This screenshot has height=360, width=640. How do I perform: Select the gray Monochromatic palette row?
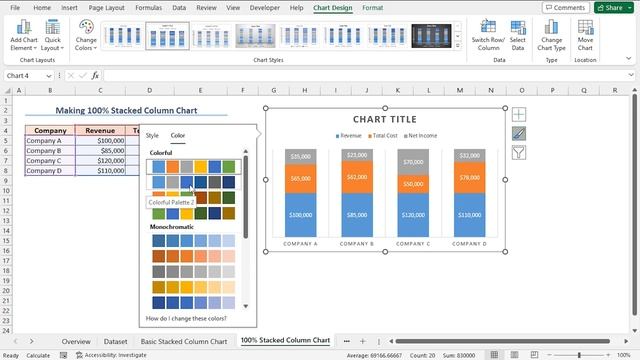click(x=193, y=271)
